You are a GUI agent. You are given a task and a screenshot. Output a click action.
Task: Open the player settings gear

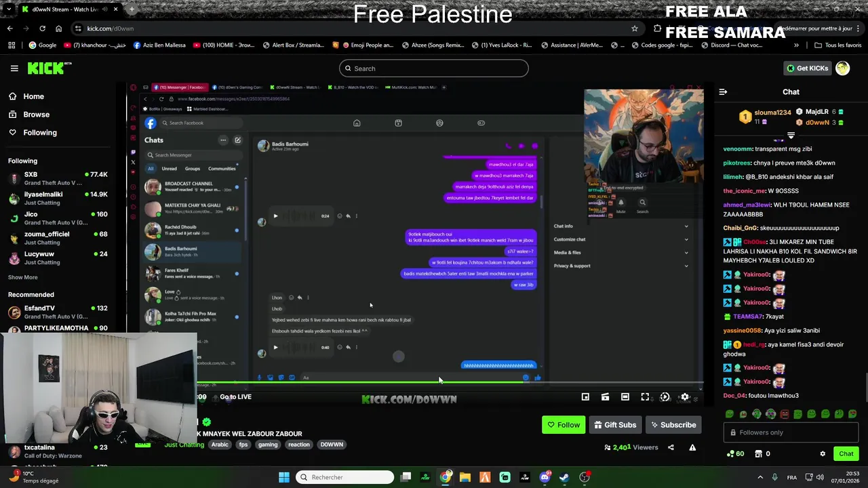pyautogui.click(x=685, y=397)
